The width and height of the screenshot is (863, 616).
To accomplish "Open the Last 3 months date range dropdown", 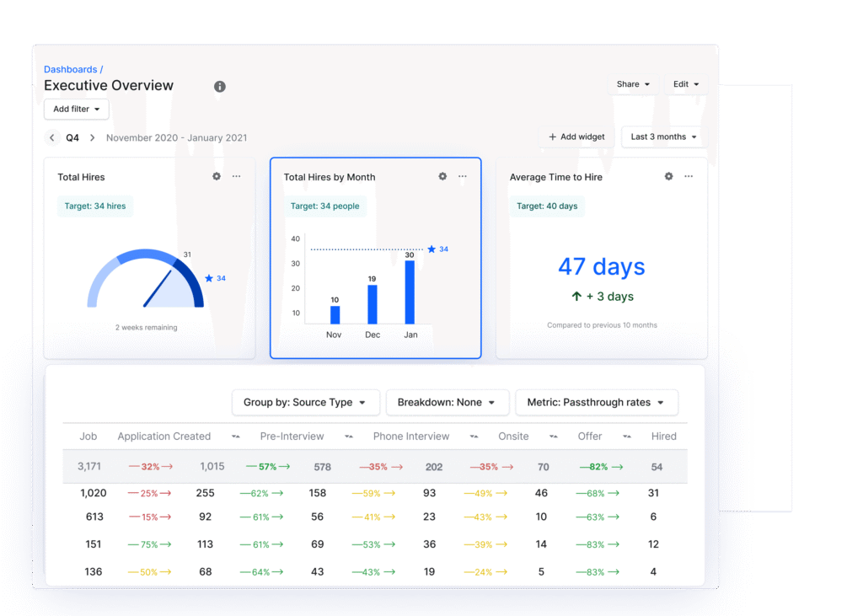I will 663,137.
